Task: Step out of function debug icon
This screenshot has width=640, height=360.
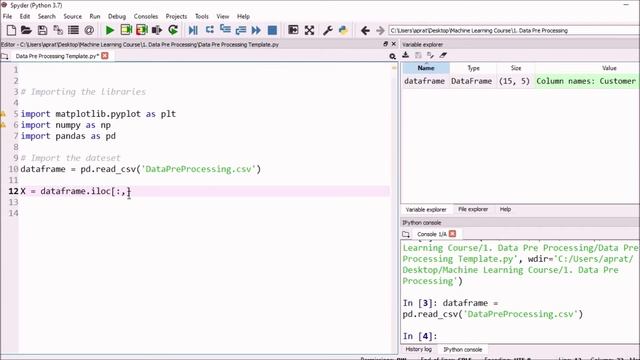Action: 241,30
